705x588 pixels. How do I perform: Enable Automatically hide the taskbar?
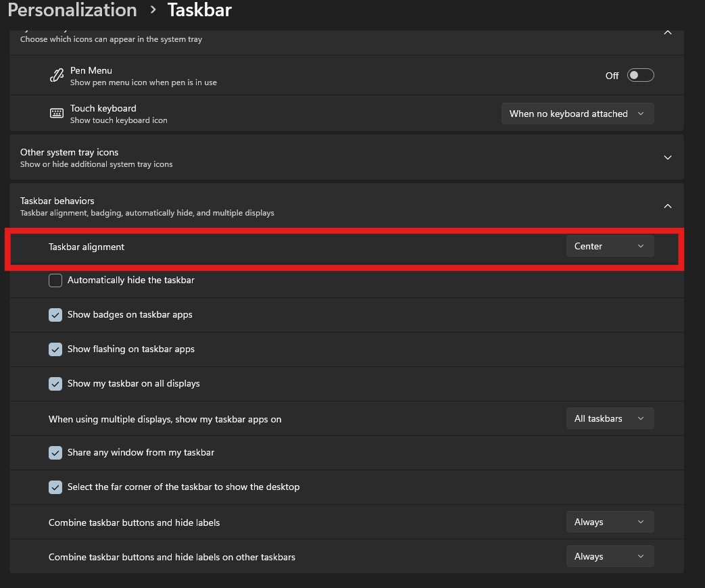coord(55,280)
